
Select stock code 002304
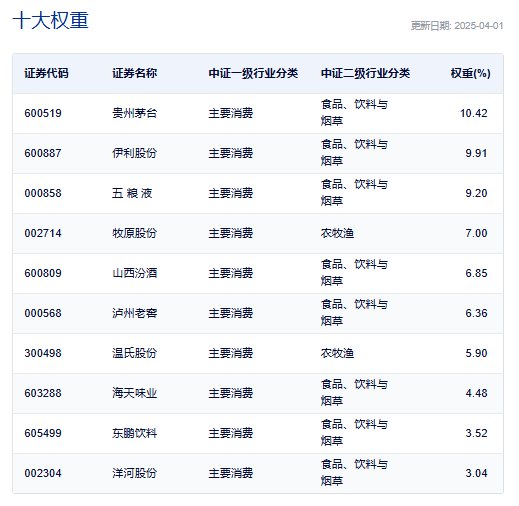coord(43,473)
